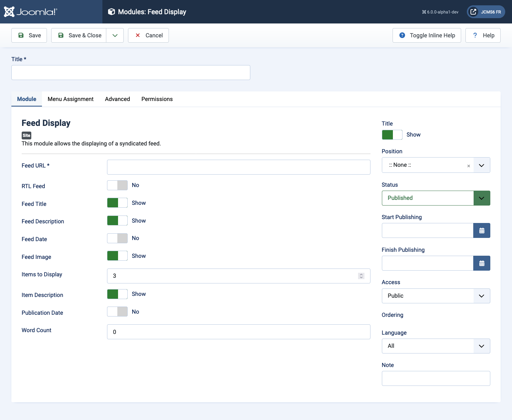The image size is (512, 420).
Task: Click the Word Count field
Action: 239,332
